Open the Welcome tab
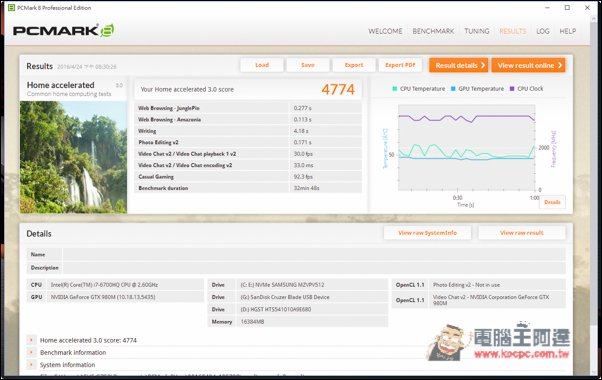 tap(385, 31)
